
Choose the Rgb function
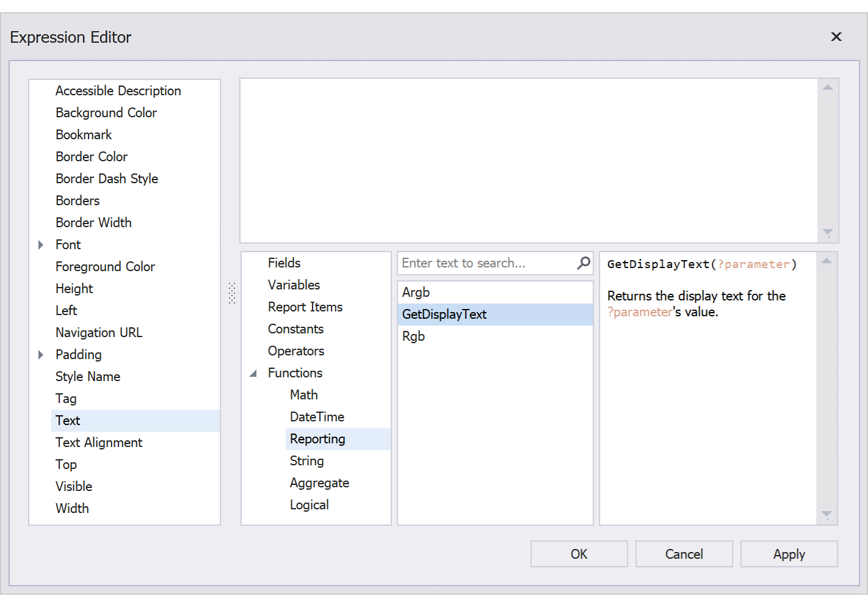click(x=413, y=336)
